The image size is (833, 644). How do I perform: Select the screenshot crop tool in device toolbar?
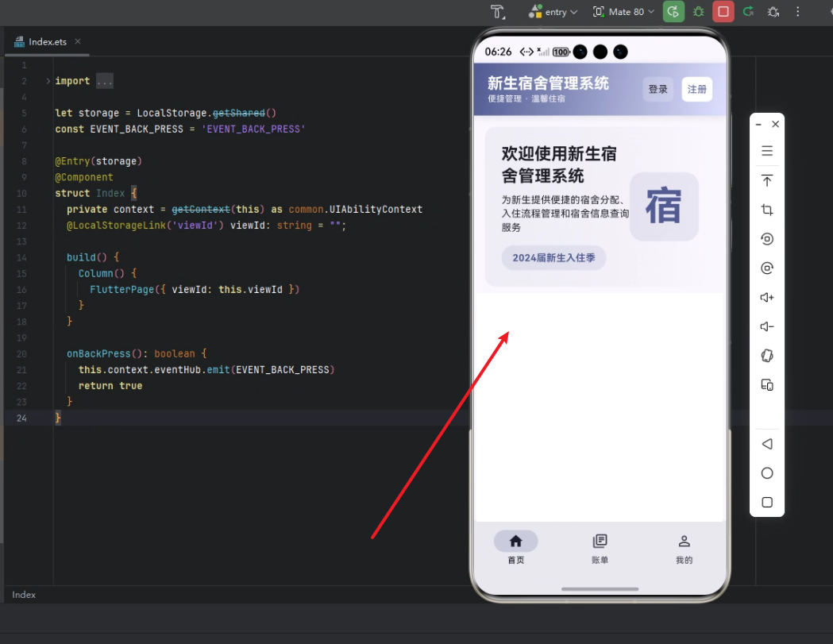point(766,210)
